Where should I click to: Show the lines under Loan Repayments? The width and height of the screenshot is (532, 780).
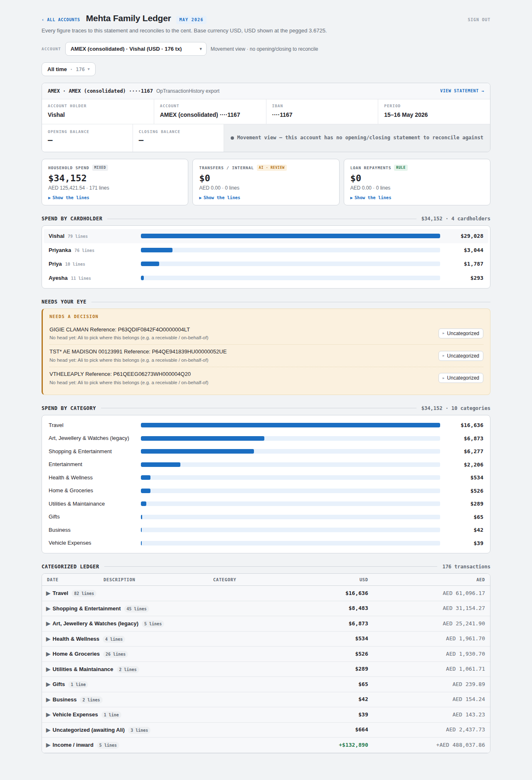tap(371, 198)
